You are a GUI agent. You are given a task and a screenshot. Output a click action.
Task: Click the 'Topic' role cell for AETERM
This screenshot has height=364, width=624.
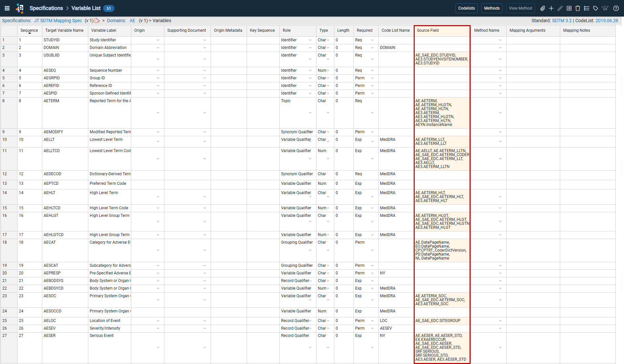pos(298,113)
